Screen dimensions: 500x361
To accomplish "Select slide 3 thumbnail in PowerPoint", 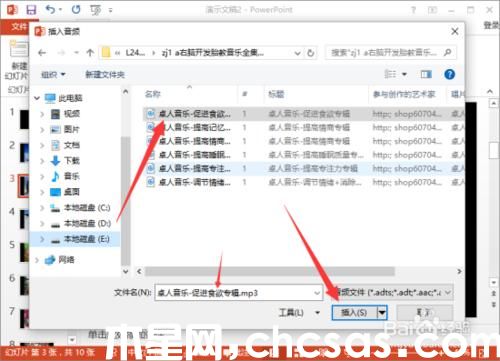I will point(24,186).
